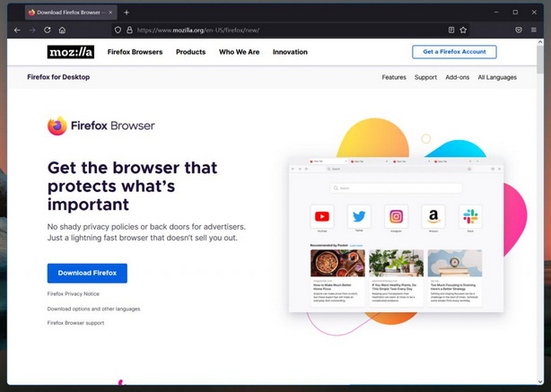Viewport: 551px width, 392px height.
Task: Open the Pocket save icon
Action: click(519, 30)
